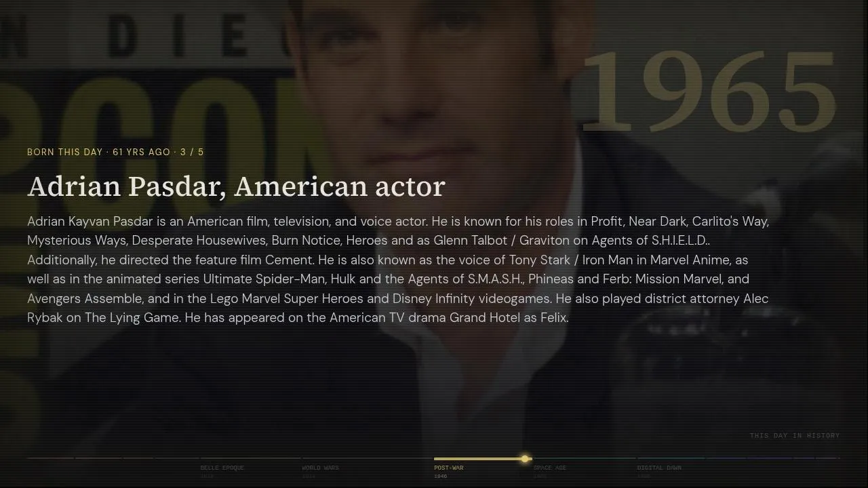Viewport: 868px width, 488px height.
Task: Click the 1946 year under Post-War
Action: (441, 476)
